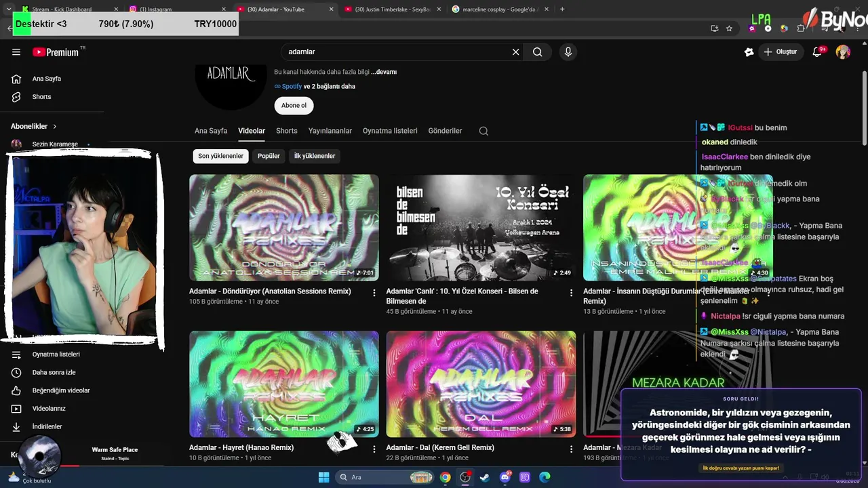Open Oynatma listeleri in the sidebar
The width and height of the screenshot is (868, 488).
(52, 354)
